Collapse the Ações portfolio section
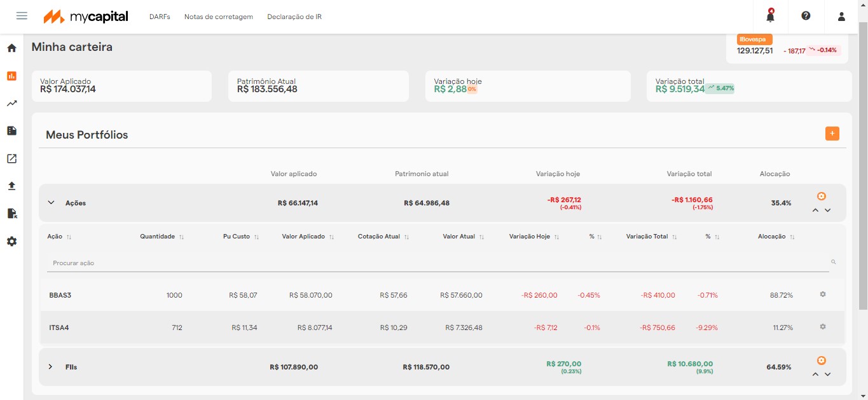Screen dimensions: 868x400 [51, 202]
